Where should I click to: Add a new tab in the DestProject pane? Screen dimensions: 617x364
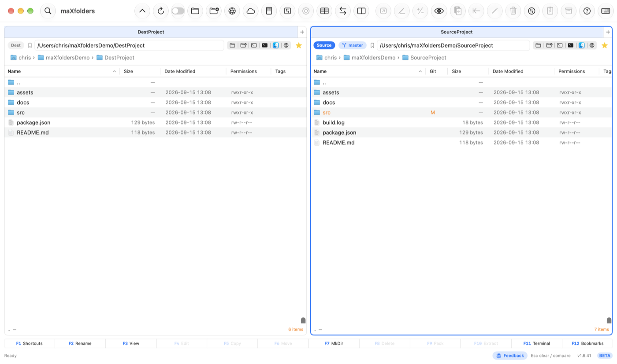tap(302, 32)
